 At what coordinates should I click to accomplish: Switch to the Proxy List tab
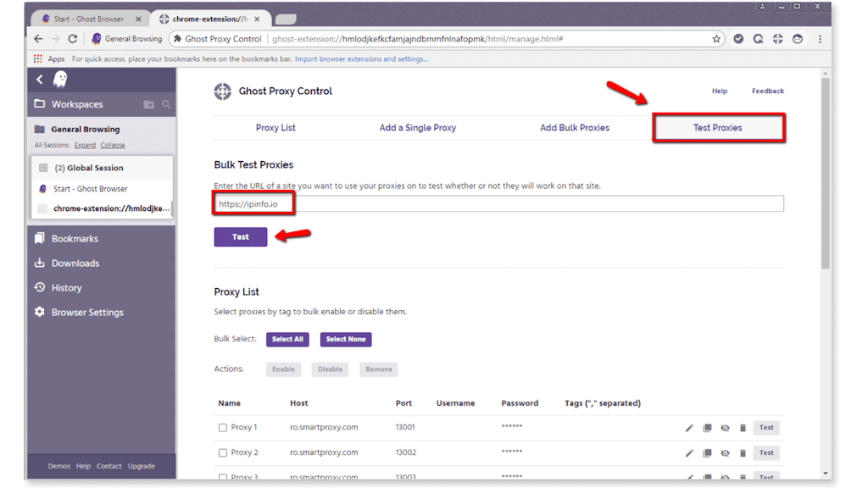[x=275, y=128]
